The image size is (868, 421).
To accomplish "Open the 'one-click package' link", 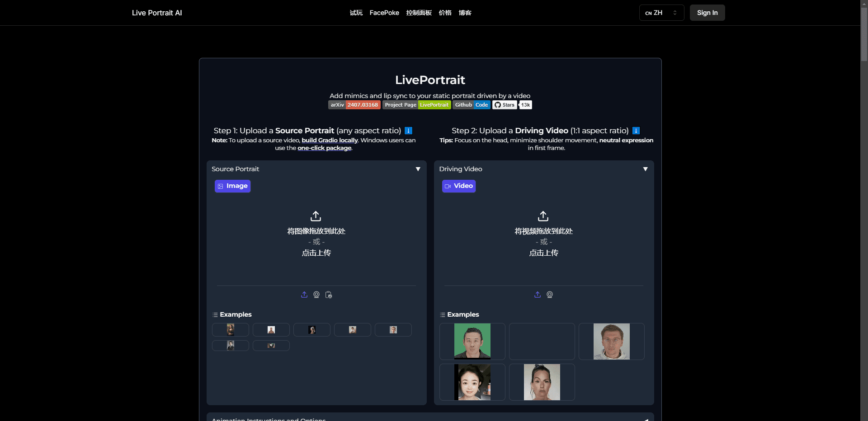I will (324, 148).
